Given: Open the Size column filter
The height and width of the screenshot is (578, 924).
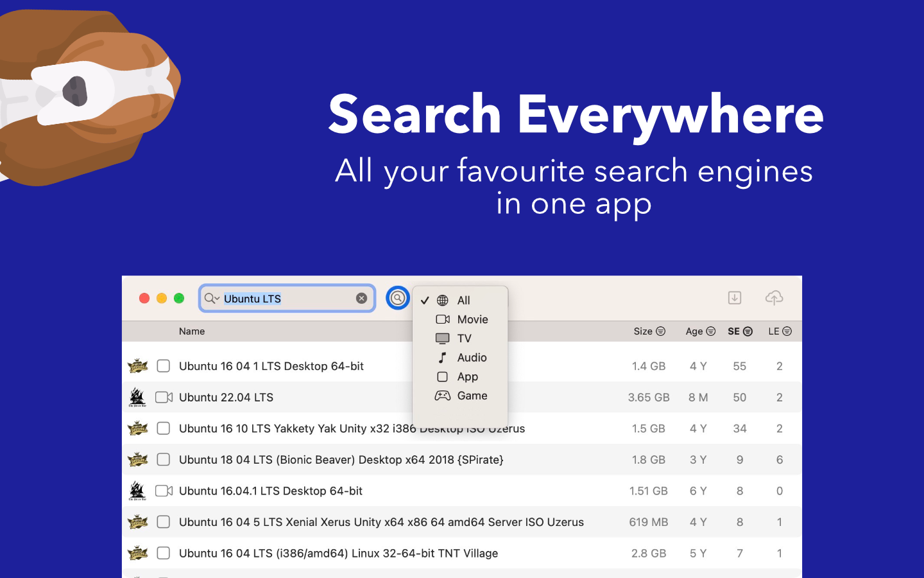Looking at the screenshot, I should 661,331.
